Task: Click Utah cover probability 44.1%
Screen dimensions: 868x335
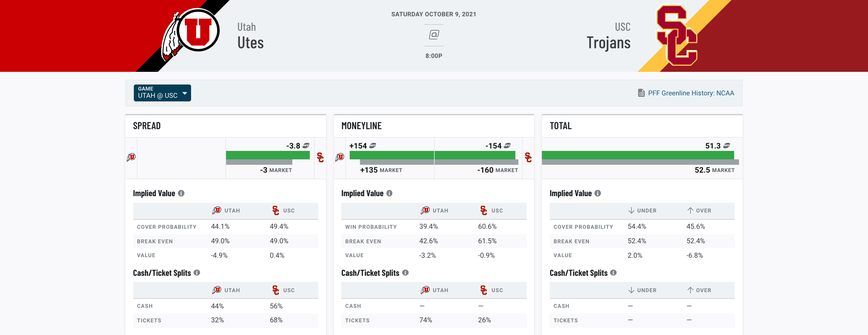Action: (220, 226)
